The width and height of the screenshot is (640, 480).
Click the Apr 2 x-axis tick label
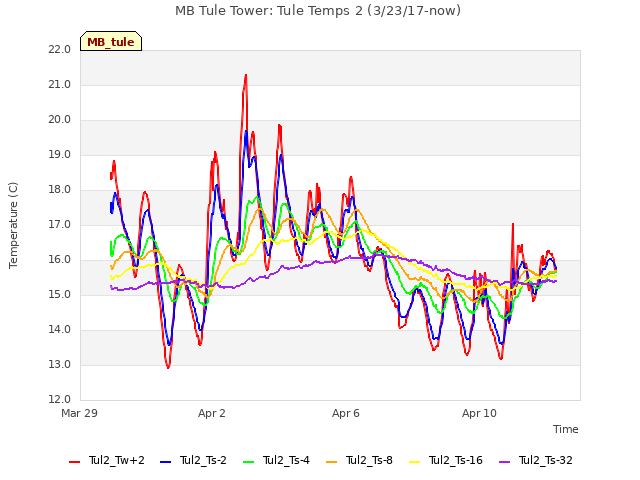(212, 413)
